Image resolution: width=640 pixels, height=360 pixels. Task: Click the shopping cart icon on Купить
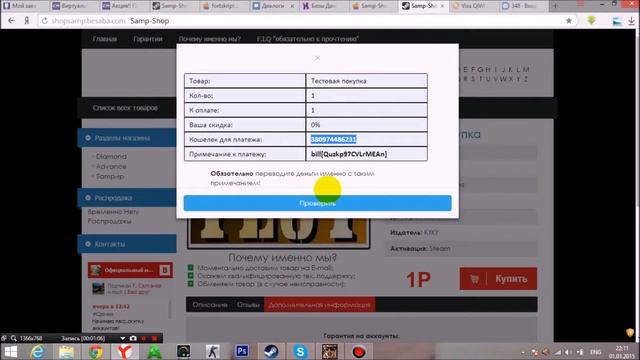[x=474, y=279]
